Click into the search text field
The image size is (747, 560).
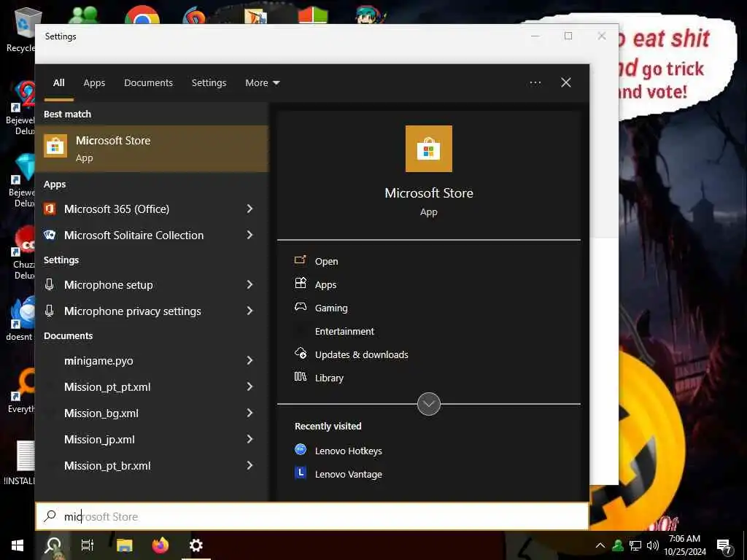point(312,516)
